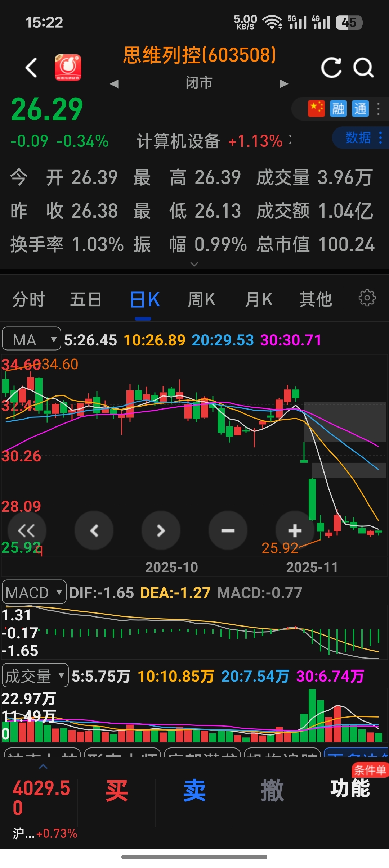The image size is (389, 868).
Task: Tap MA30 value 30:30.71
Action: [291, 340]
